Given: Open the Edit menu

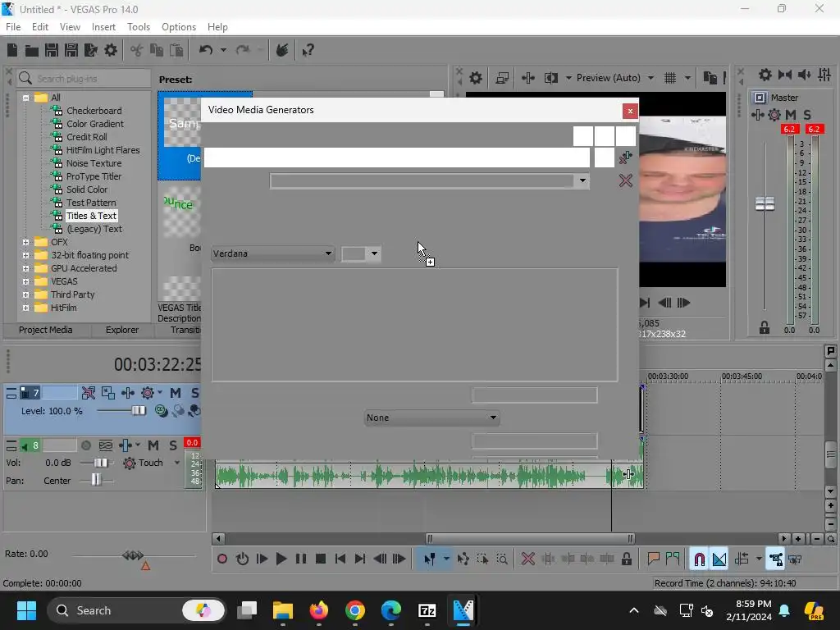Looking at the screenshot, I should [40, 27].
